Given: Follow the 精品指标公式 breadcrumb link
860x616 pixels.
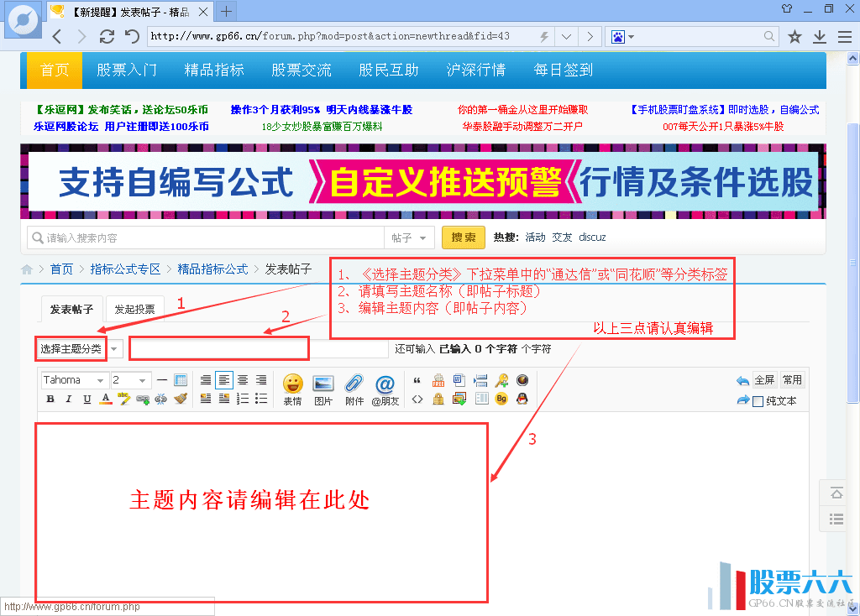Looking at the screenshot, I should (x=212, y=269).
